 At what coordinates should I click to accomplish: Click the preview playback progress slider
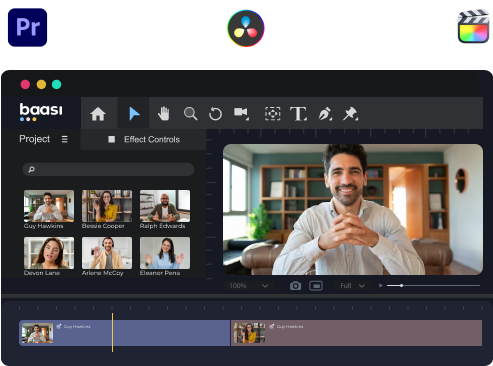433,286
